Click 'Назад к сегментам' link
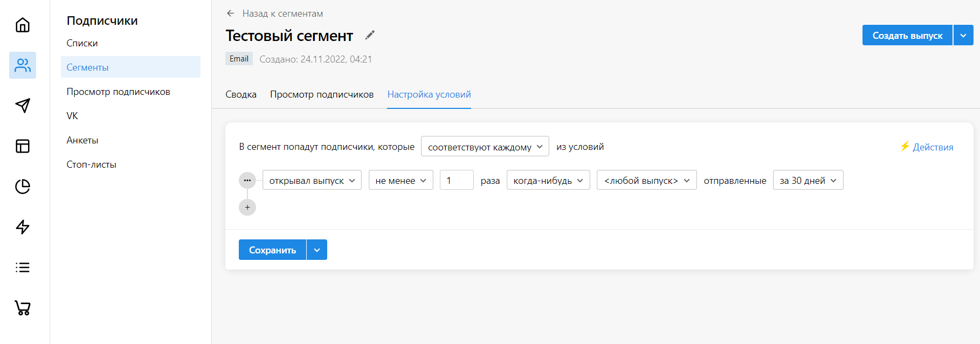Screen dimensions: 980x344 tap(282, 13)
